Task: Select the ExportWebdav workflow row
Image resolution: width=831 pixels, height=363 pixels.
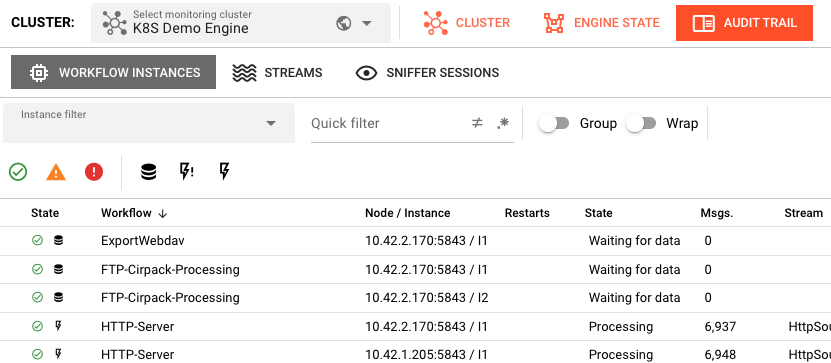Action: tap(416, 241)
